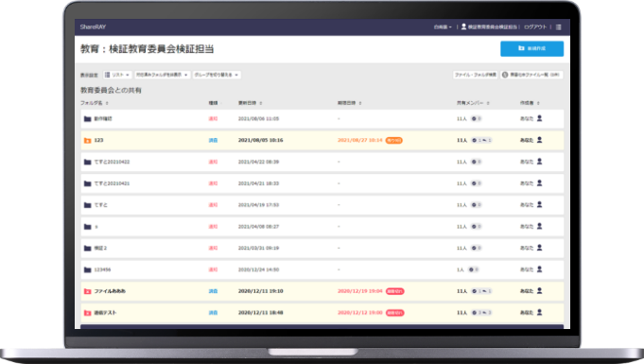The height and width of the screenshot is (364, 644).
Task: Click the 1人 member count in the 123456 row
Action: (x=460, y=269)
